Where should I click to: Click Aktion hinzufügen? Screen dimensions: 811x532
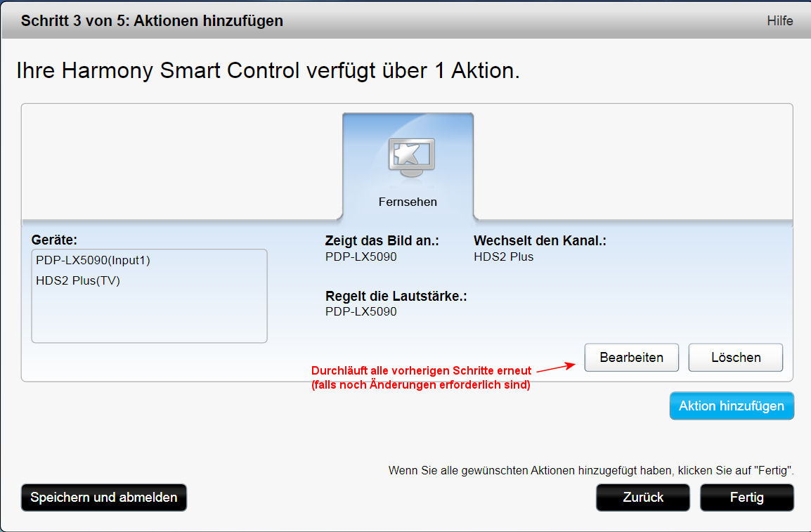(x=731, y=406)
